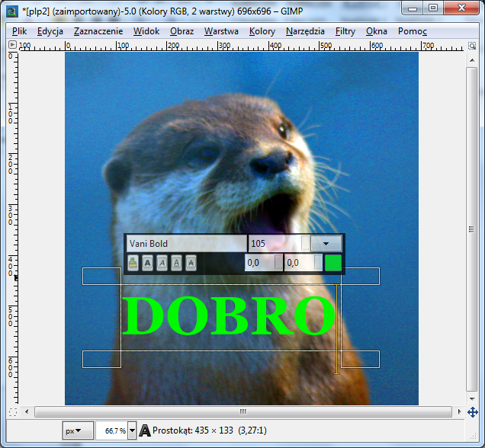Click the GIMP window icon in title bar

pyautogui.click(x=12, y=11)
